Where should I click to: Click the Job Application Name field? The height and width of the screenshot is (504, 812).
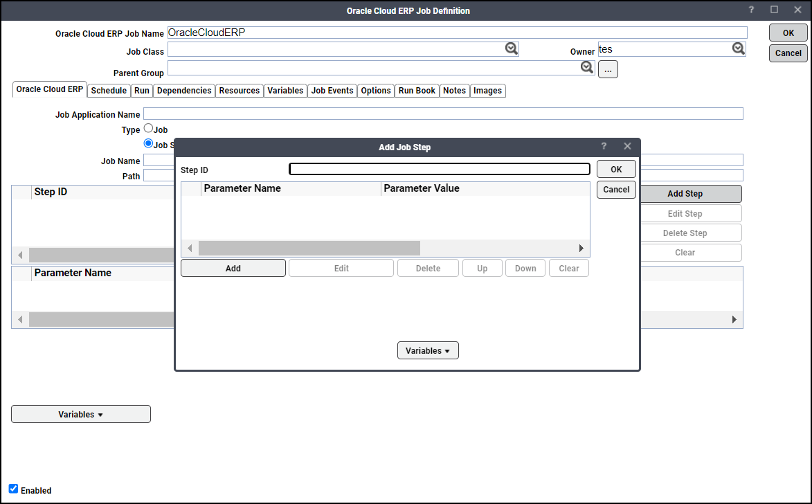[443, 114]
